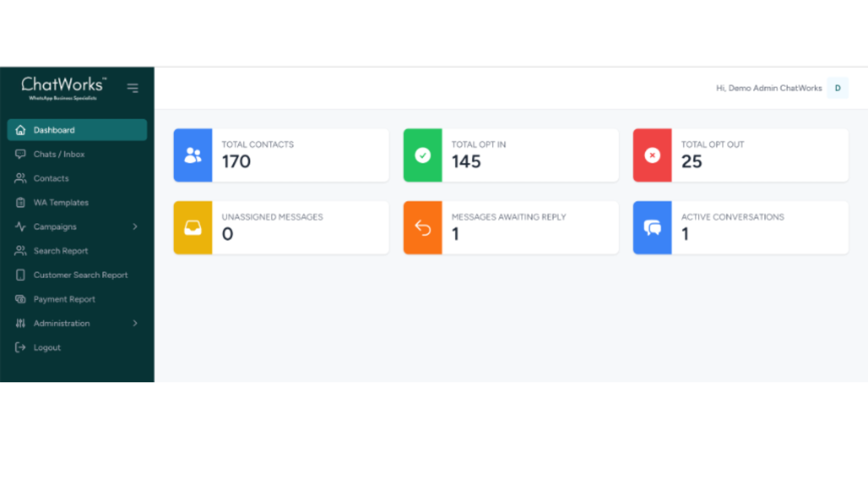Open the user avatar D menu

click(838, 88)
